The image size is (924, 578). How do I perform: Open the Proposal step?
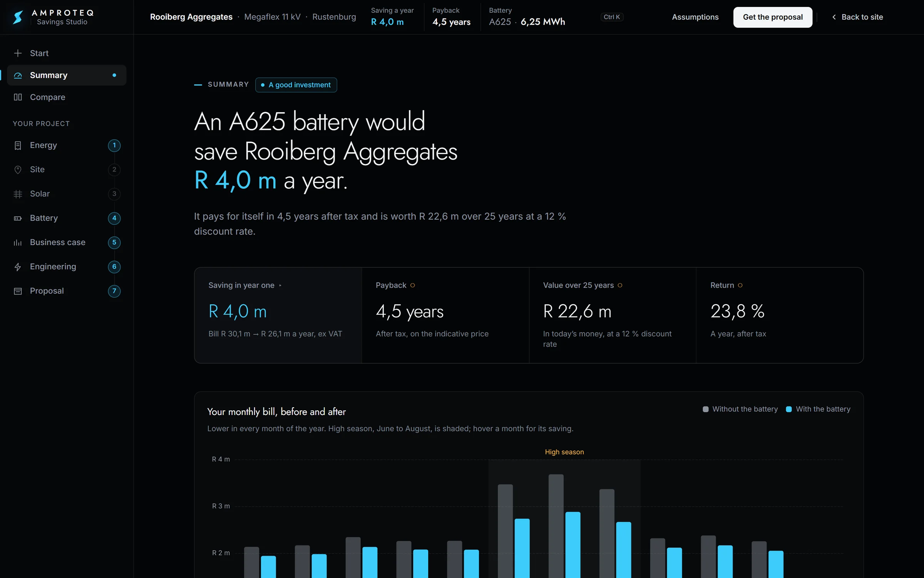[x=66, y=291]
